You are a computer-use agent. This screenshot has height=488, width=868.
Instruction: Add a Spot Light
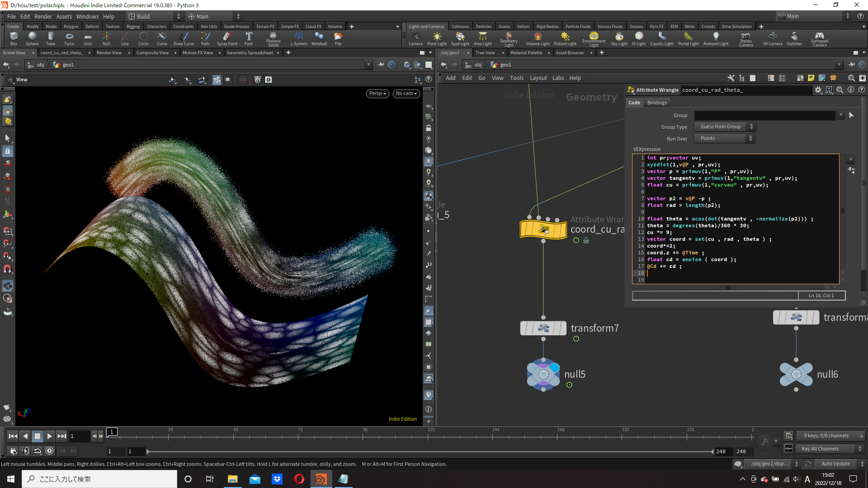tap(460, 39)
